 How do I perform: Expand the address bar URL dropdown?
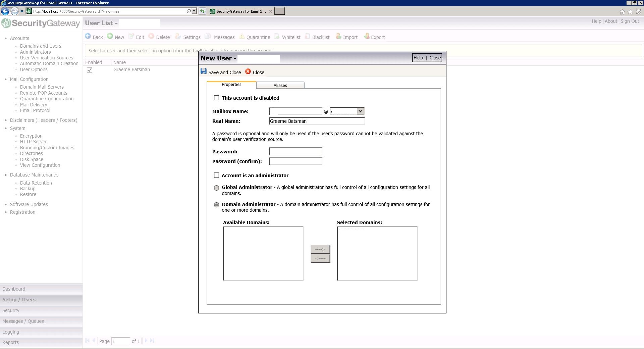click(194, 11)
